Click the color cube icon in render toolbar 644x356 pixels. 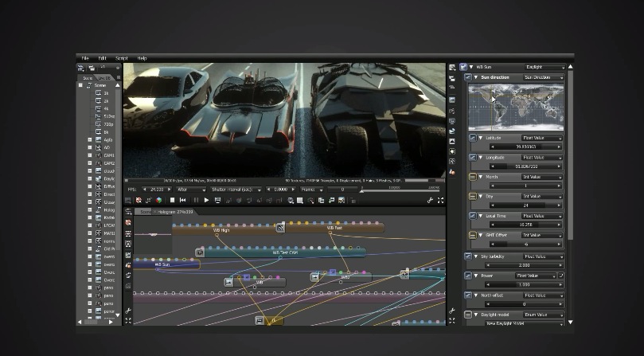pyautogui.click(x=158, y=200)
